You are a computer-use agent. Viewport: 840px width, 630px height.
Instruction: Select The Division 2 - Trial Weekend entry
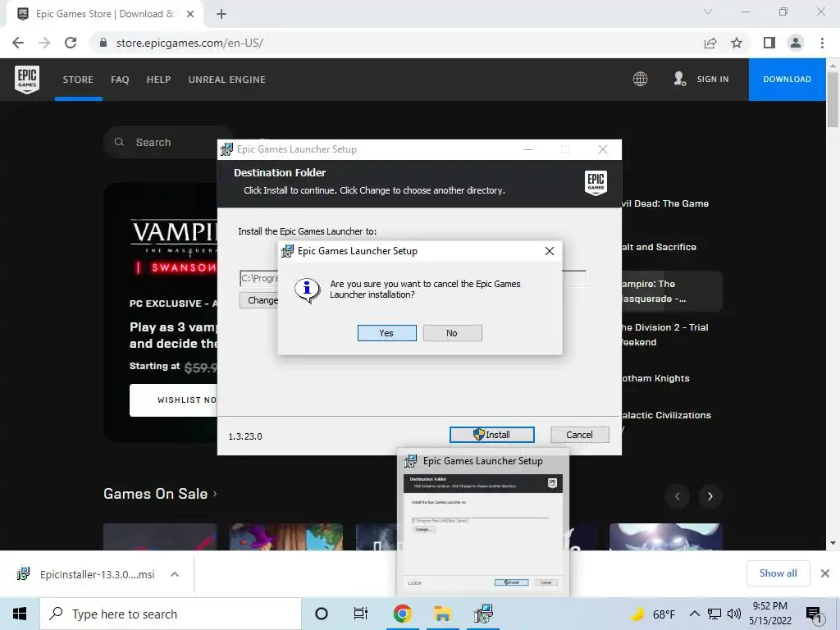pos(664,335)
